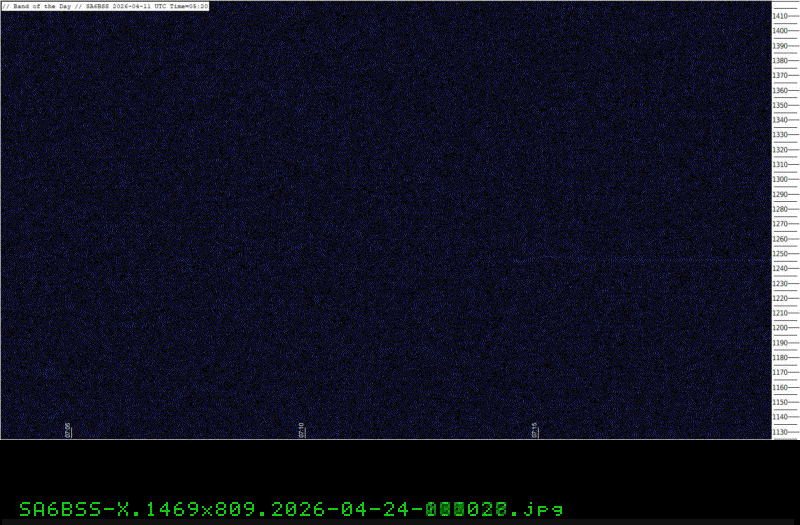Click the 1190 frequency scale label

780,343
